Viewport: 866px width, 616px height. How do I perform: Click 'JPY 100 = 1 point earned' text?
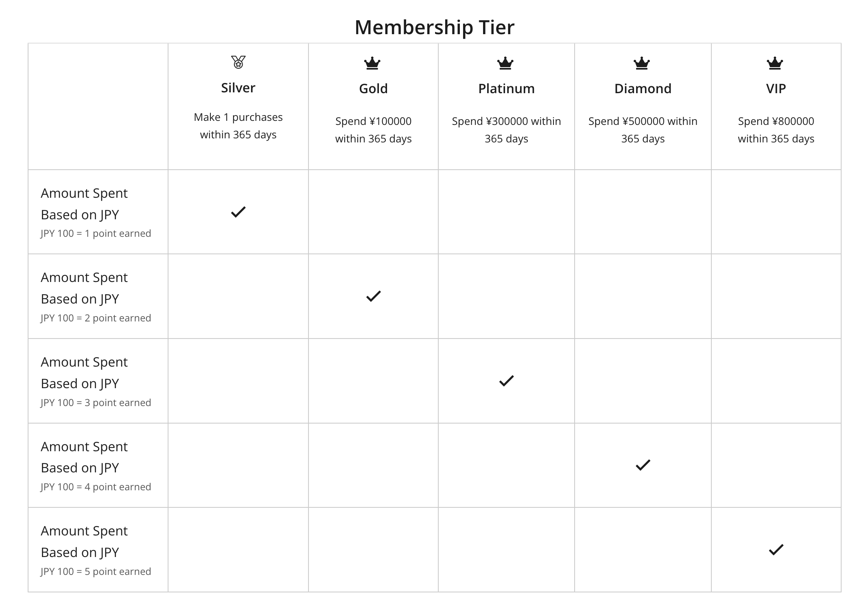(96, 234)
